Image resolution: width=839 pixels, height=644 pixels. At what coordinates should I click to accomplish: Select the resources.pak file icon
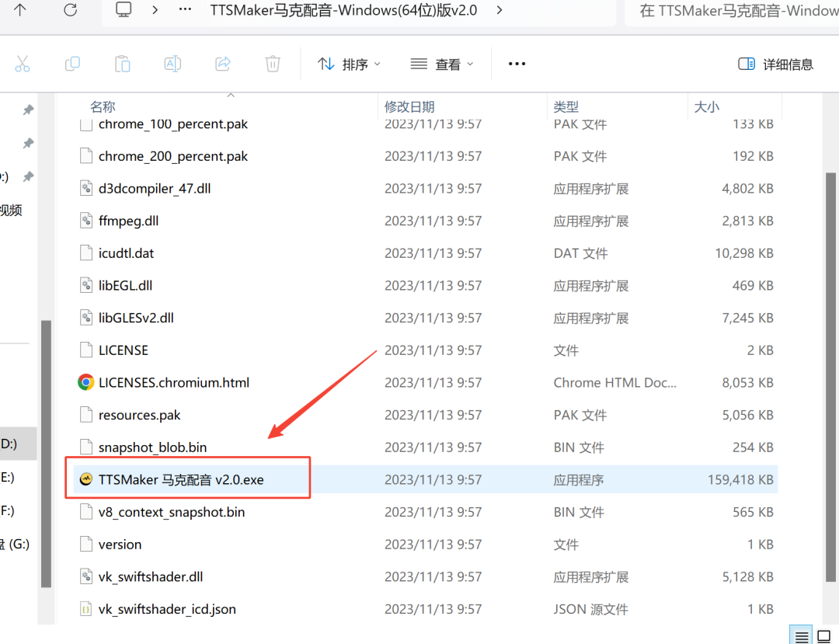click(85, 415)
